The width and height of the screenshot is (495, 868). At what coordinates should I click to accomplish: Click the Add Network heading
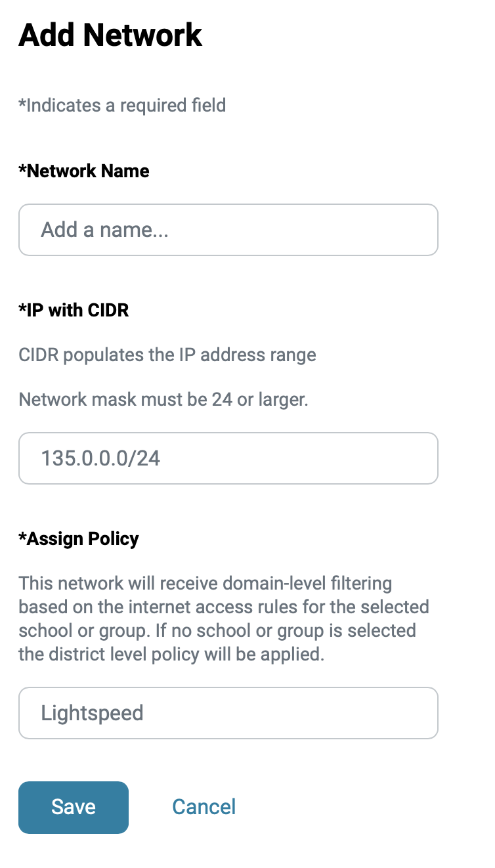[110, 35]
